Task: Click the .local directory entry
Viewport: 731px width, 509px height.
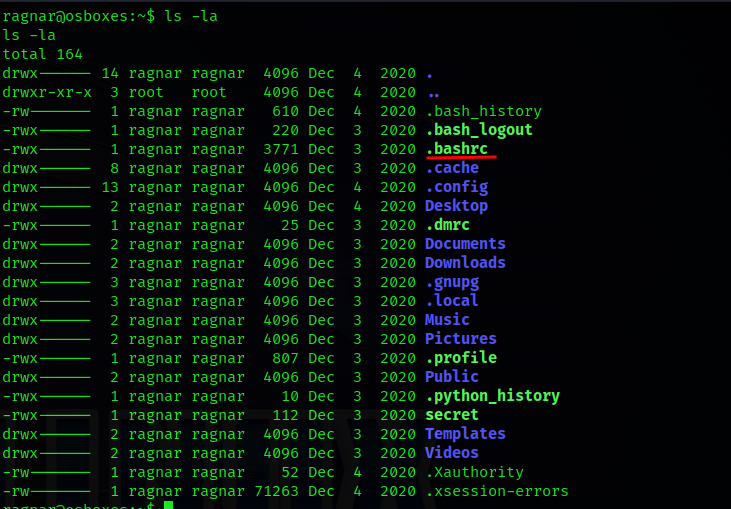Action: point(451,301)
